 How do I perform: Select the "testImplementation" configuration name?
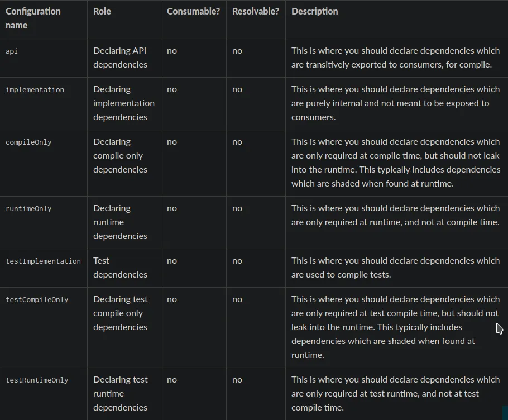[43, 261]
